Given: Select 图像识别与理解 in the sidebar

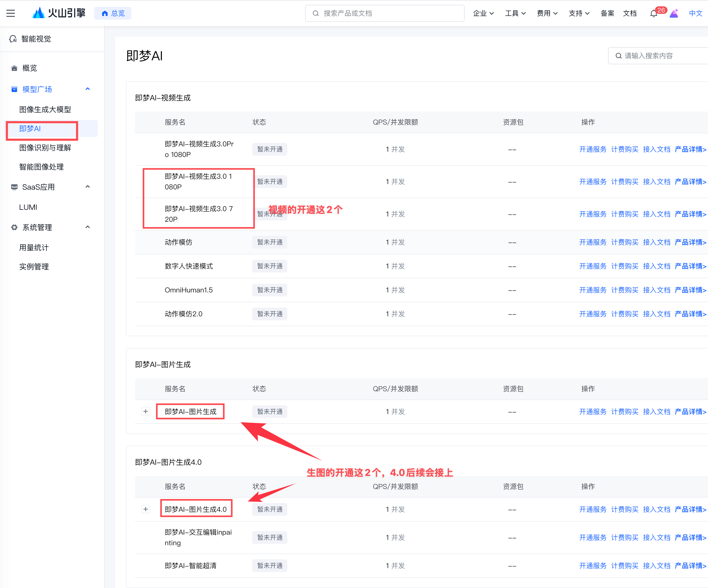Looking at the screenshot, I should pos(45,148).
